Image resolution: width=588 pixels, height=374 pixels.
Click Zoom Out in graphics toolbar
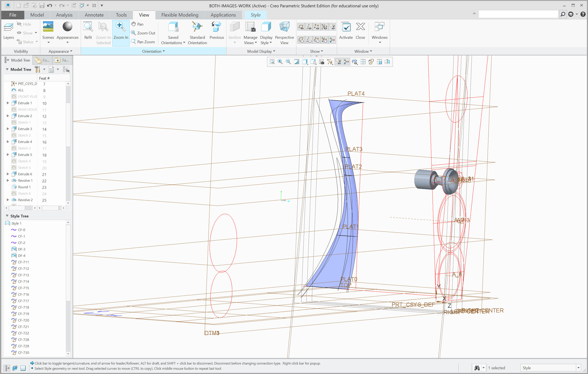288,62
